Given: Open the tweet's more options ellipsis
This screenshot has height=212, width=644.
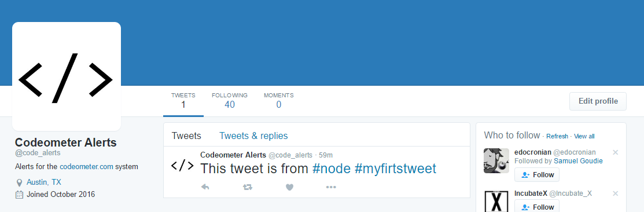Looking at the screenshot, I should [x=331, y=187].
